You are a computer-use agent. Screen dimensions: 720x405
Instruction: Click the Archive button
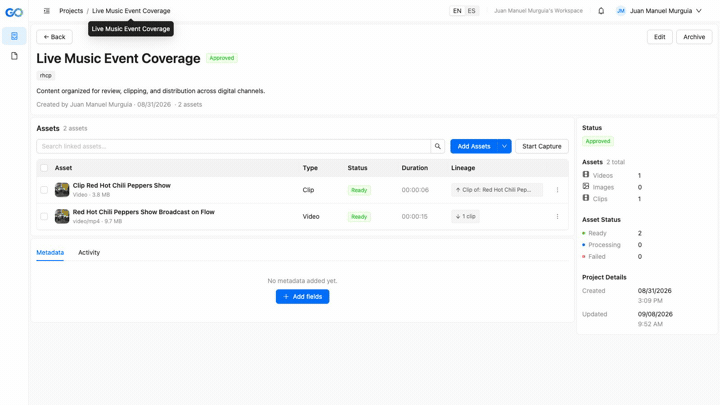(694, 37)
